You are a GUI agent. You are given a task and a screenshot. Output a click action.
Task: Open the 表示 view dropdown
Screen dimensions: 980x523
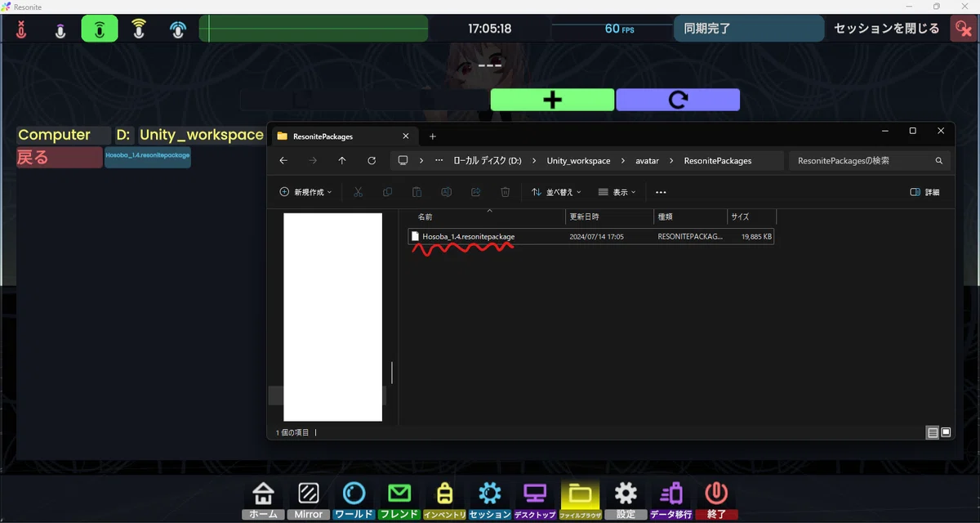[617, 192]
